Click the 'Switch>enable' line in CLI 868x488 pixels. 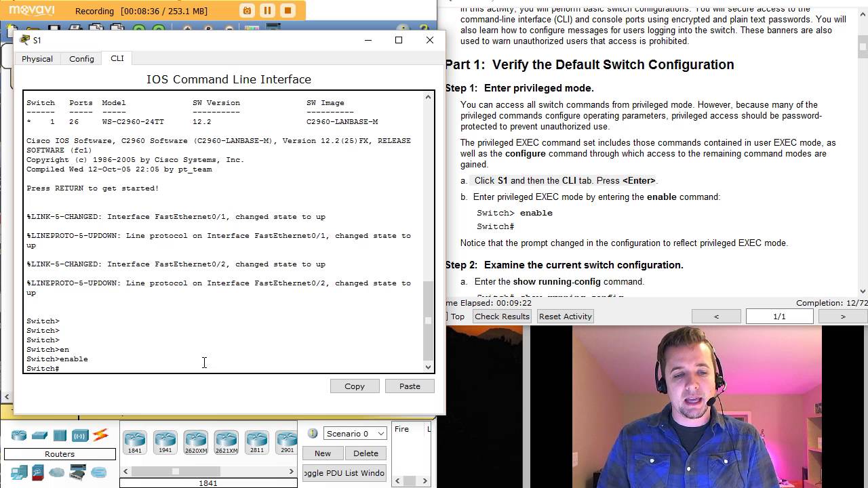pyautogui.click(x=57, y=359)
